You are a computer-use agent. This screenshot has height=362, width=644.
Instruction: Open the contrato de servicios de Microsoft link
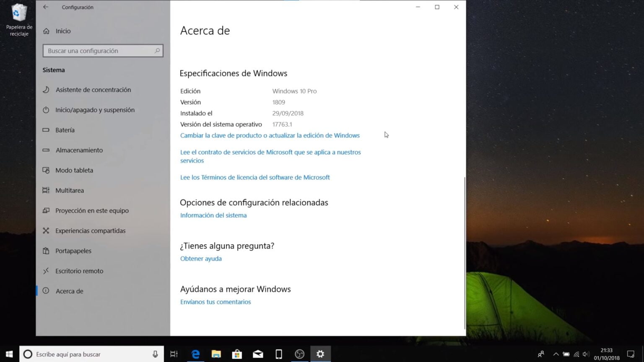pyautogui.click(x=270, y=156)
